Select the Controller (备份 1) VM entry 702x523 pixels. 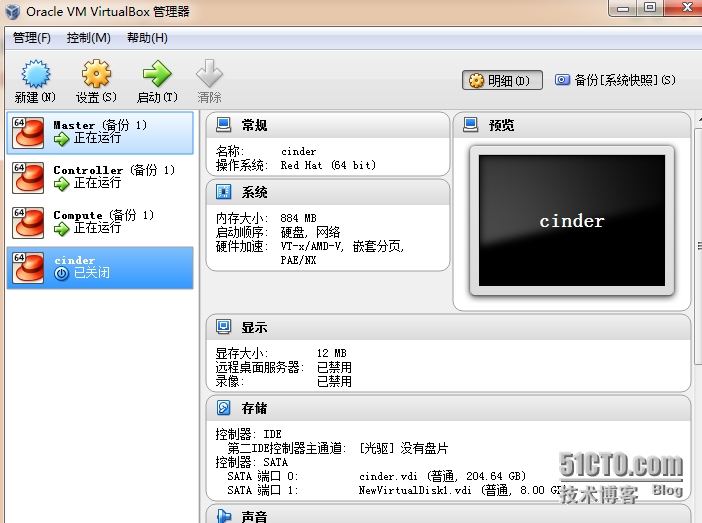[100, 178]
